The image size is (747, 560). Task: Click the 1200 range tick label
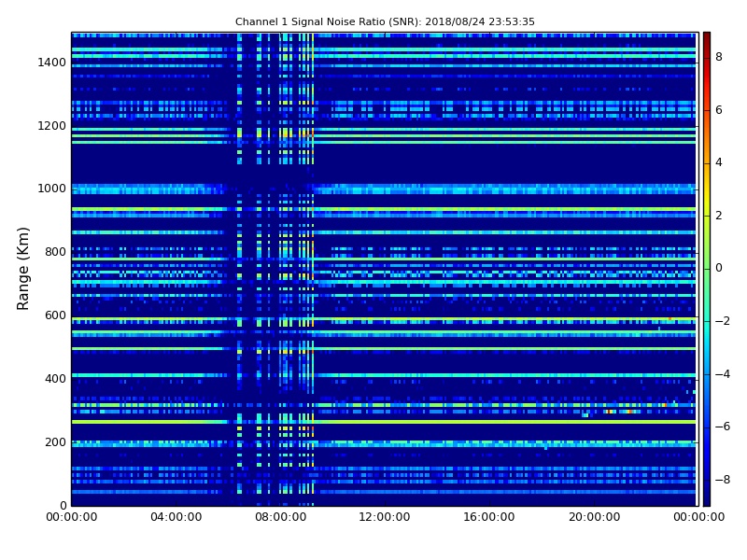(x=52, y=126)
